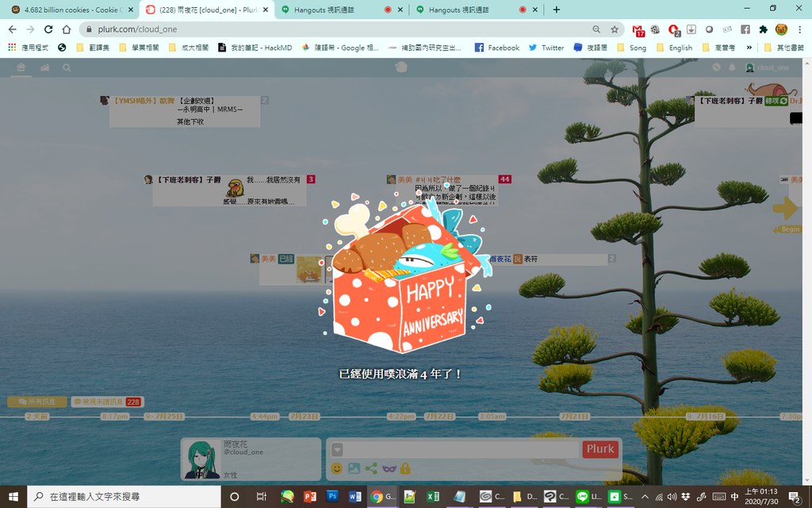Click the red Plurk submit button
812x508 pixels.
point(600,449)
